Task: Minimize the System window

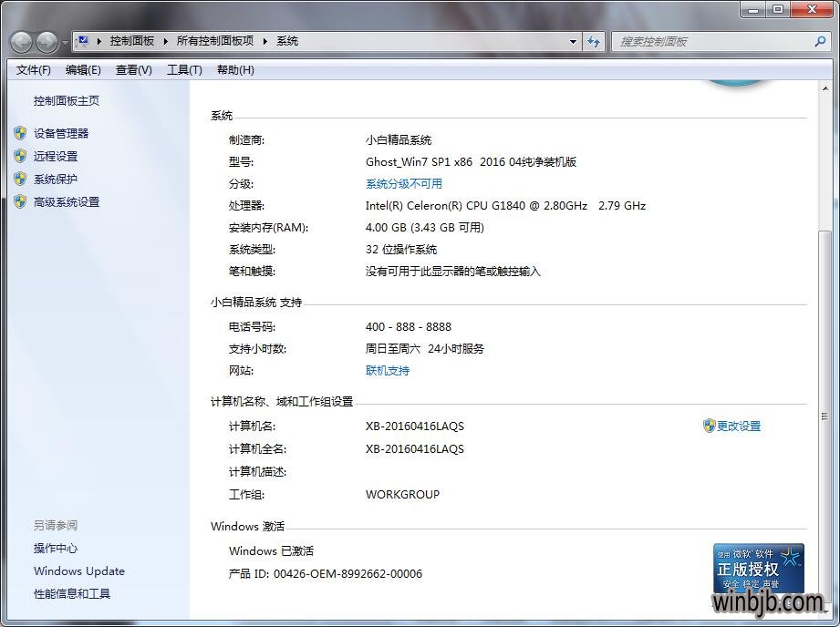Action: click(x=753, y=9)
